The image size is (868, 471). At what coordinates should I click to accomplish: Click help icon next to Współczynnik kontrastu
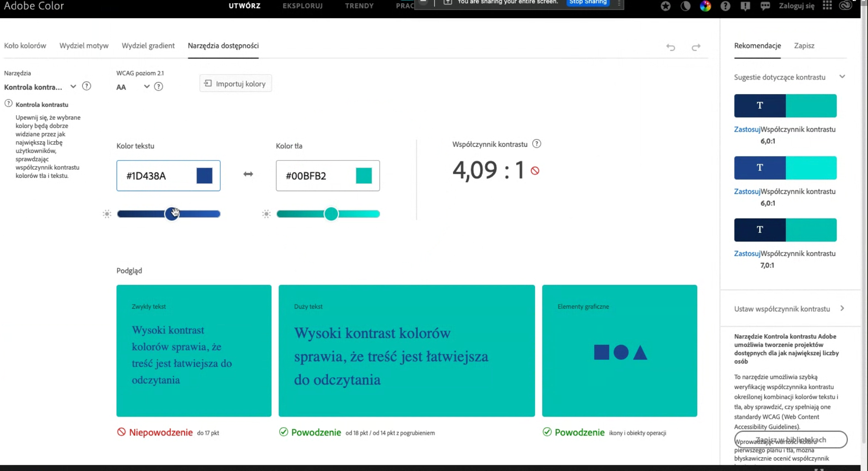(537, 144)
